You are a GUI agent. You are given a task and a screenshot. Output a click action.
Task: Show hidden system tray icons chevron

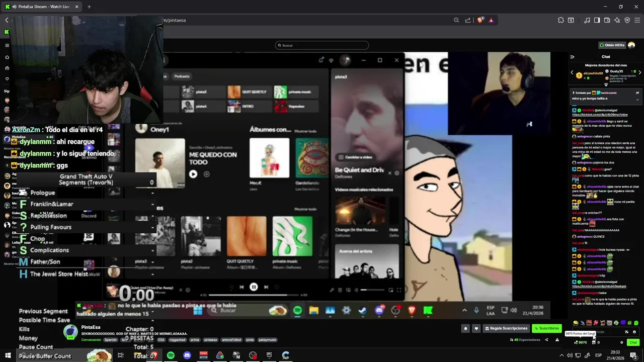pyautogui.click(x=561, y=355)
